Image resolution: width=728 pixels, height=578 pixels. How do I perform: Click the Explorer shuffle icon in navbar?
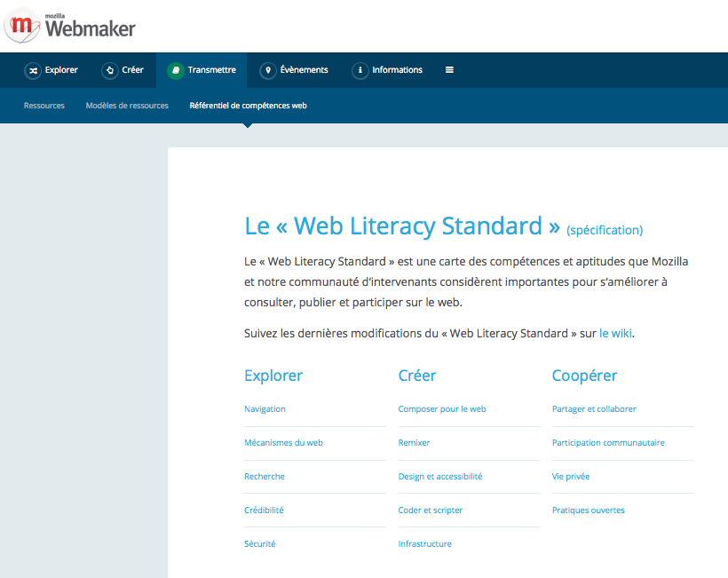(33, 70)
